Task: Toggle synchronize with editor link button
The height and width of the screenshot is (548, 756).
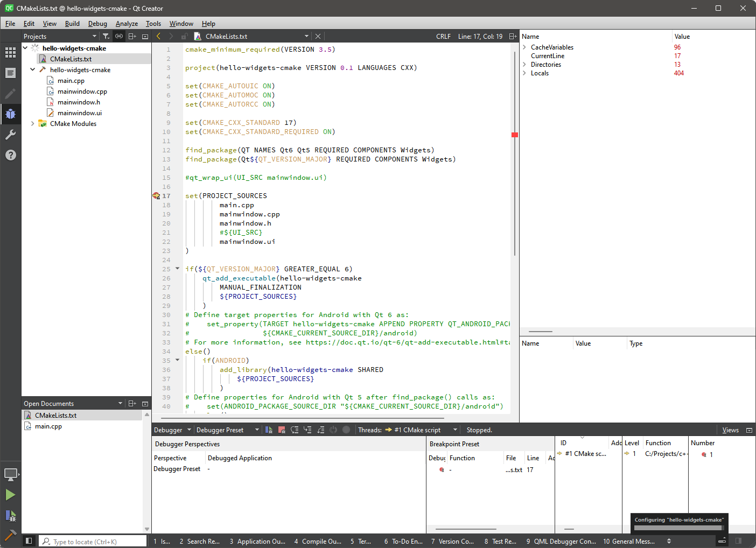Action: (x=119, y=36)
